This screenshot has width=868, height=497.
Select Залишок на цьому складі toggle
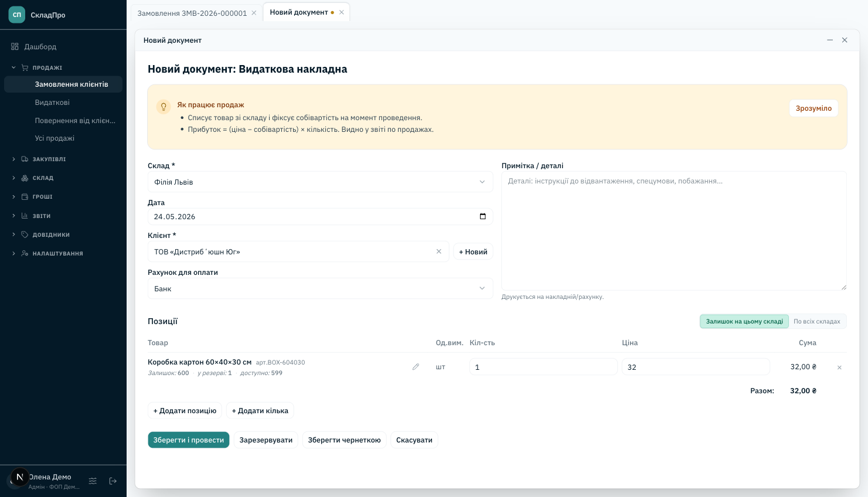(744, 321)
